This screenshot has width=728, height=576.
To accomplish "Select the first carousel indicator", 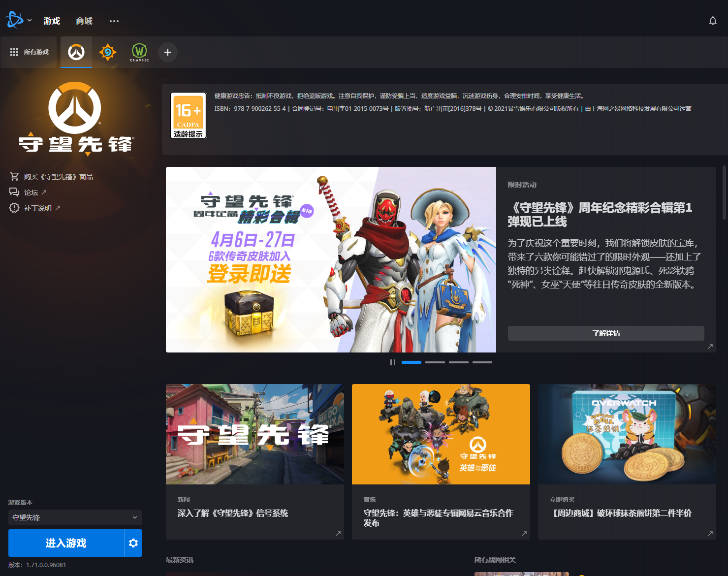I will (x=411, y=362).
